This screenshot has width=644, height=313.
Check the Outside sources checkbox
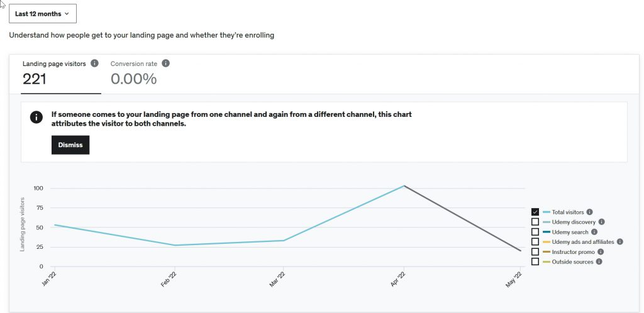(535, 261)
